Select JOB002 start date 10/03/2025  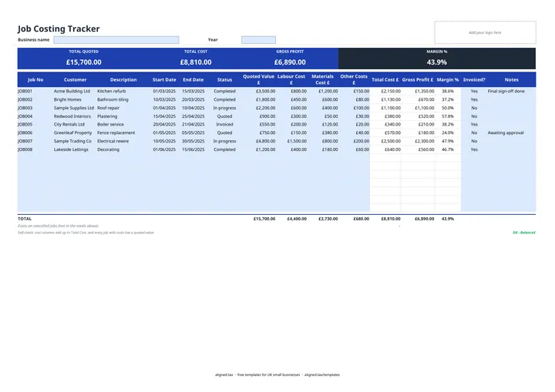[x=164, y=100]
